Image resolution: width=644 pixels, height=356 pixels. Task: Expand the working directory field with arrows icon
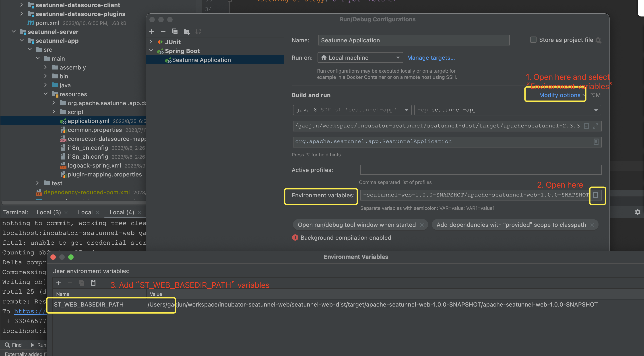click(x=595, y=126)
